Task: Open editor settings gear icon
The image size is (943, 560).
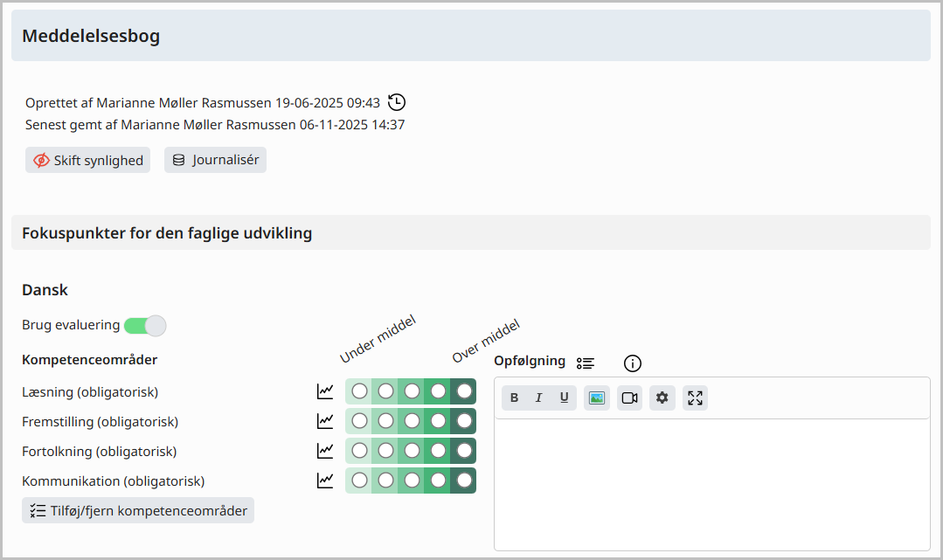Action: pyautogui.click(x=662, y=398)
